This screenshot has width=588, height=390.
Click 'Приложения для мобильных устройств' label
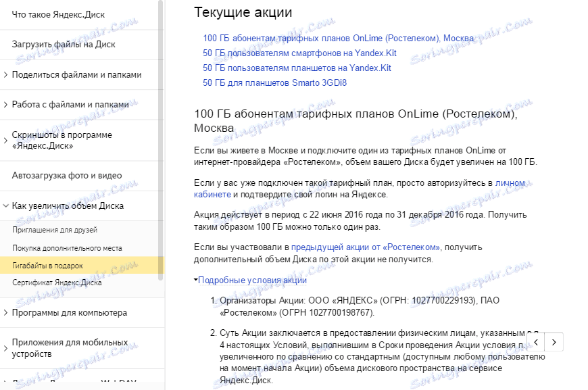(x=70, y=348)
